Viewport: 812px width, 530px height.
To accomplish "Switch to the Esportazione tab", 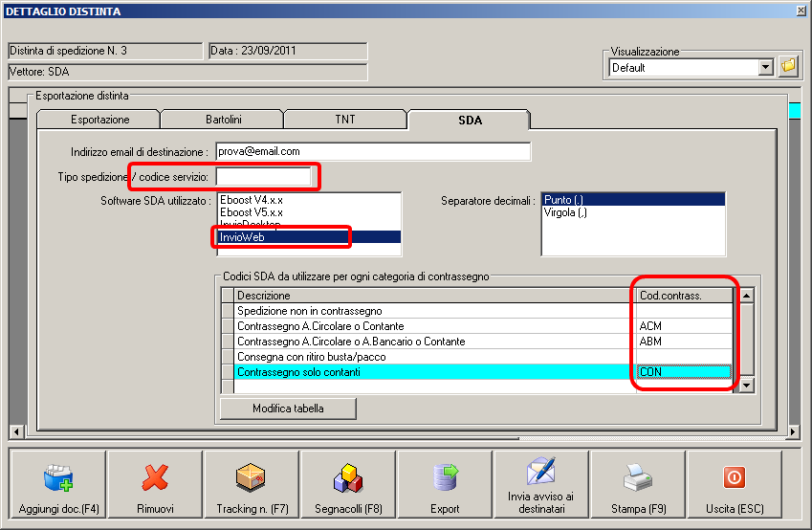I will click(x=99, y=120).
